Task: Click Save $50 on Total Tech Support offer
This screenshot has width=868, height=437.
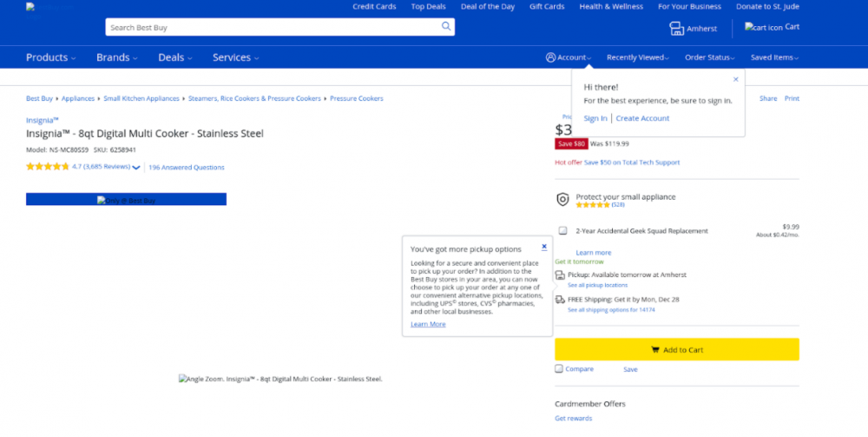Action: (x=632, y=162)
